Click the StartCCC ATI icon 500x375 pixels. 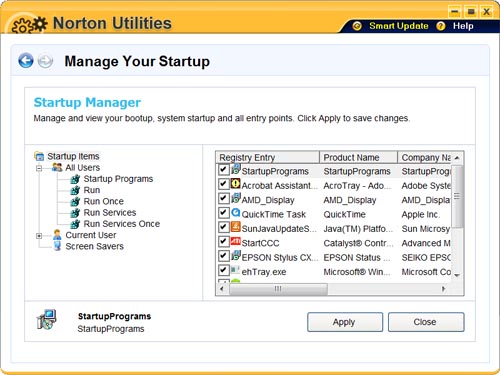click(x=236, y=241)
